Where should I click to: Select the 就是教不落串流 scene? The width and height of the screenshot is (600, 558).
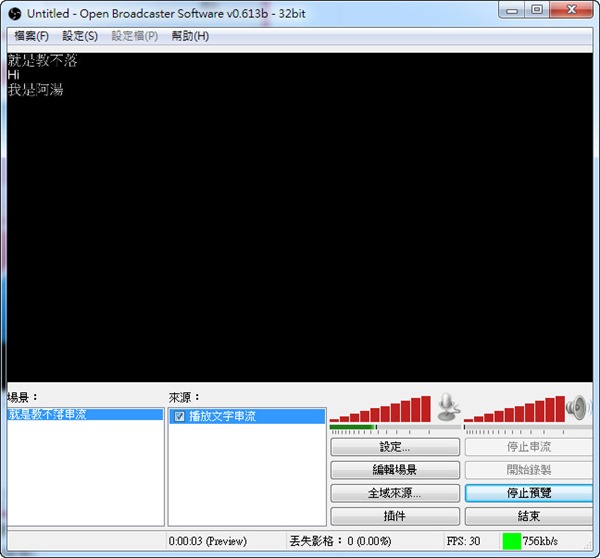pyautogui.click(x=85, y=414)
